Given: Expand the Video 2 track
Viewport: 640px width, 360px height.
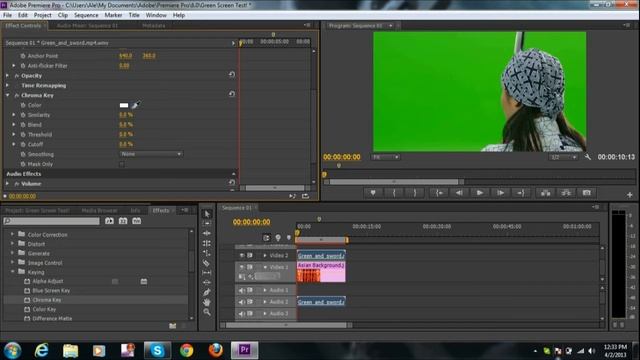Looking at the screenshot, I should click(265, 256).
